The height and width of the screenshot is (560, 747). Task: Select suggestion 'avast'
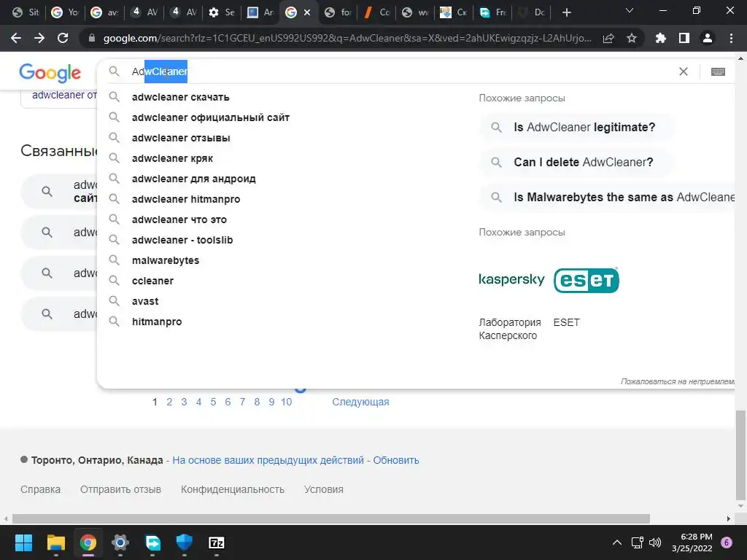coord(145,301)
